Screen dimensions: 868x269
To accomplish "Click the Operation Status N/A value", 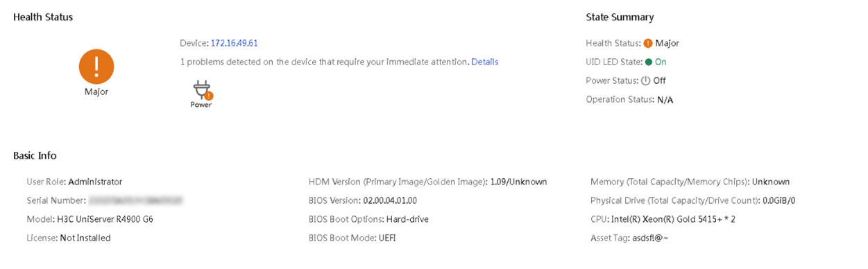I will (x=665, y=100).
